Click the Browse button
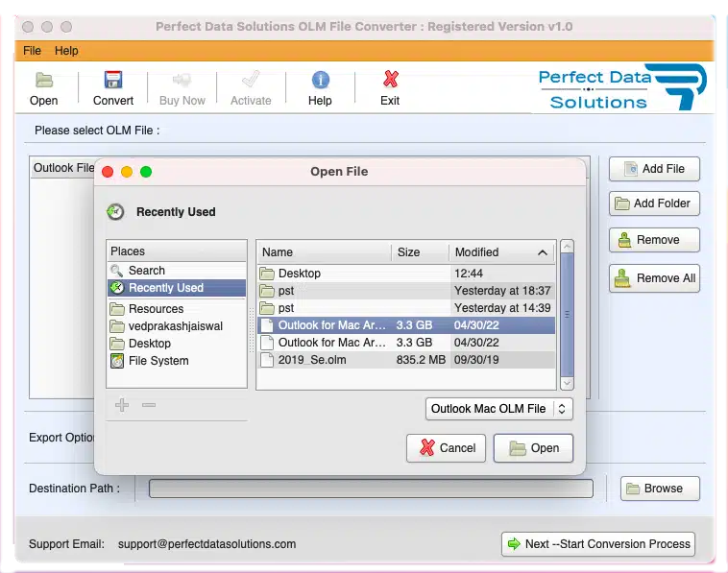The image size is (728, 573). click(x=660, y=489)
